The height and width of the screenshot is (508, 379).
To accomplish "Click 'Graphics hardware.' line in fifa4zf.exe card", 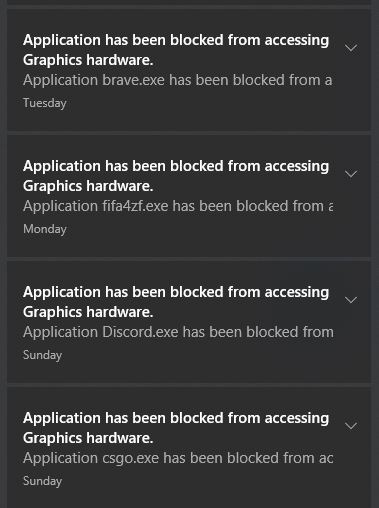I will 88,186.
